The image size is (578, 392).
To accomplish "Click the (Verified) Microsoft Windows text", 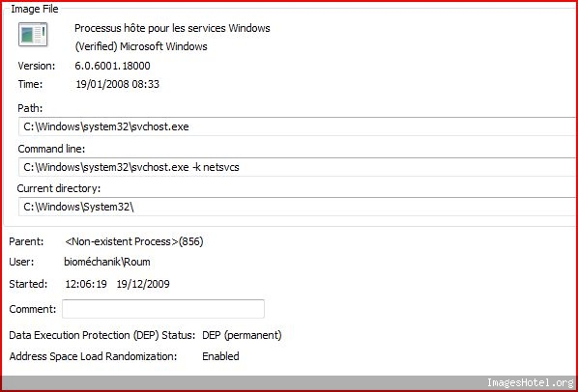I will (141, 46).
